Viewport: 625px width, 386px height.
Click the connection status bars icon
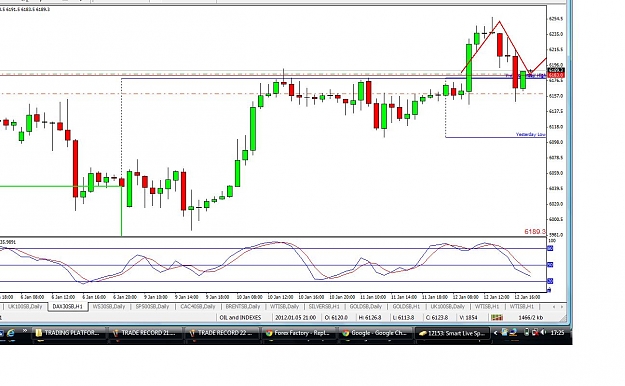[x=497, y=317]
